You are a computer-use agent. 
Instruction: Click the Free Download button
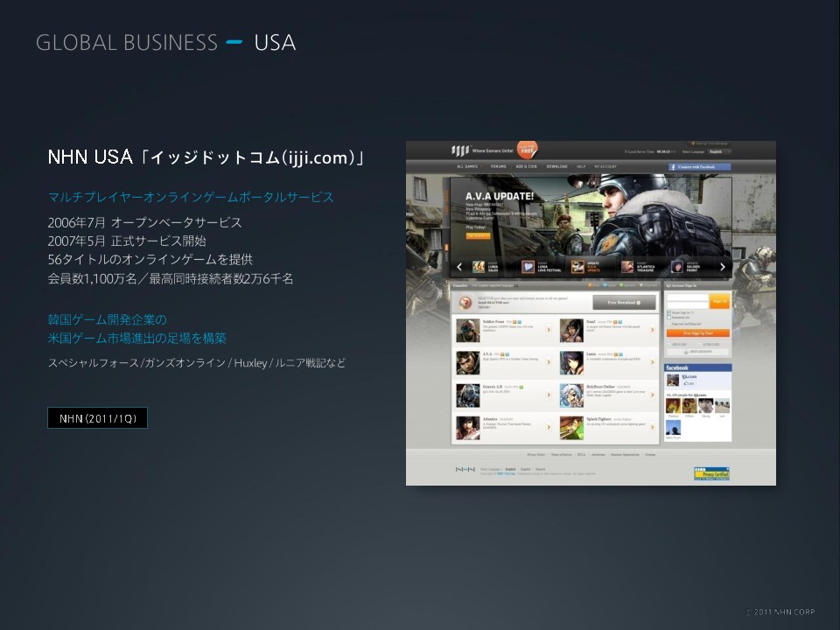[x=624, y=303]
